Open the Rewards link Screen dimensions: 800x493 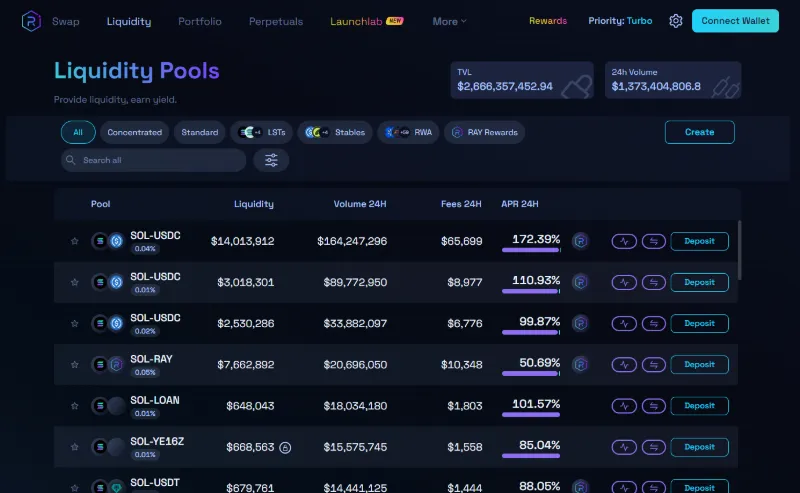548,21
